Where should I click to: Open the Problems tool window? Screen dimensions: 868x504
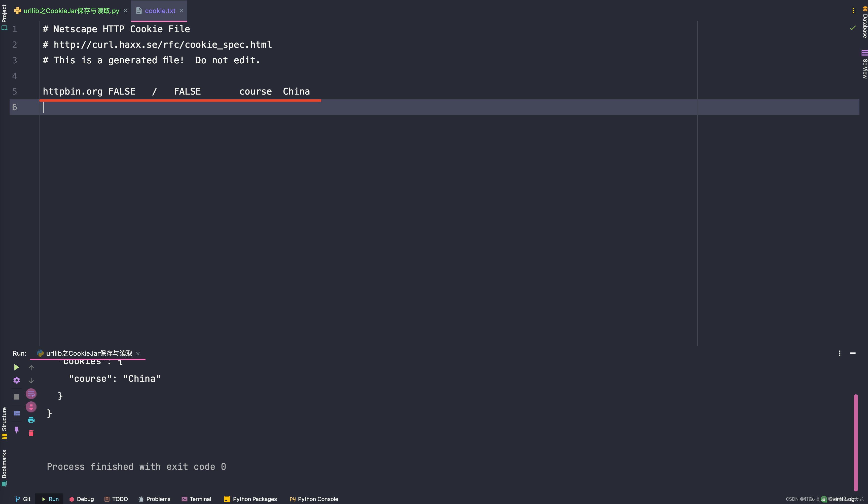(154, 499)
